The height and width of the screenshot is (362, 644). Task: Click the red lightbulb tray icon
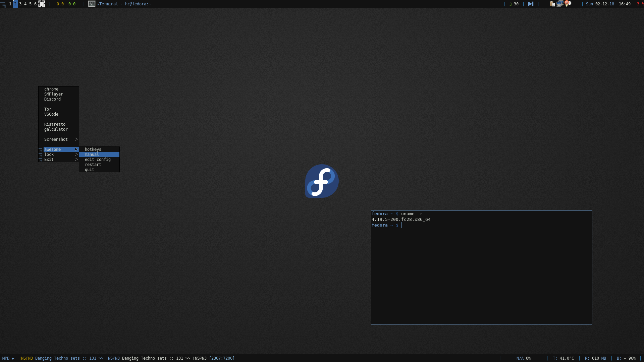568,4
